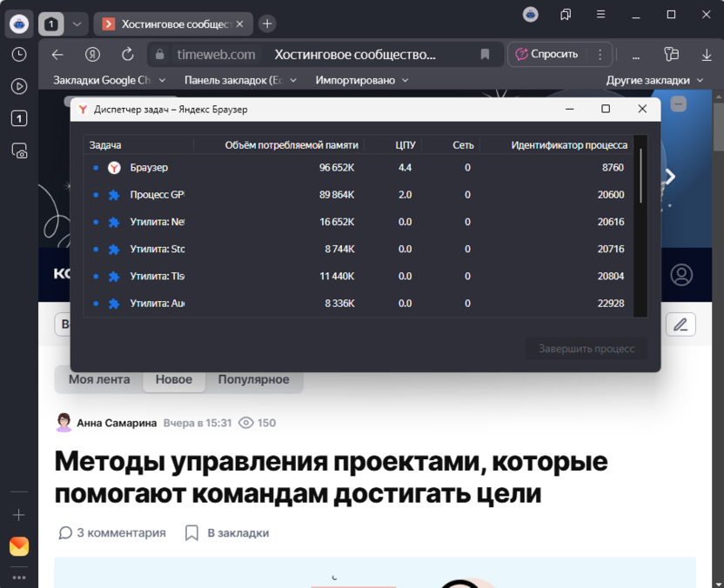This screenshot has width=724, height=588.
Task: Open the browser hamburger menu
Action: (600, 15)
